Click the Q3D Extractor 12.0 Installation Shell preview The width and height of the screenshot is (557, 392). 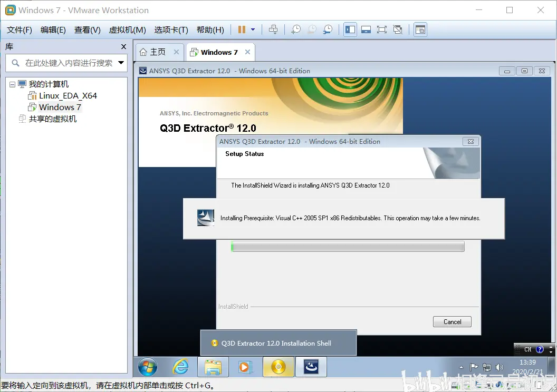click(x=278, y=342)
